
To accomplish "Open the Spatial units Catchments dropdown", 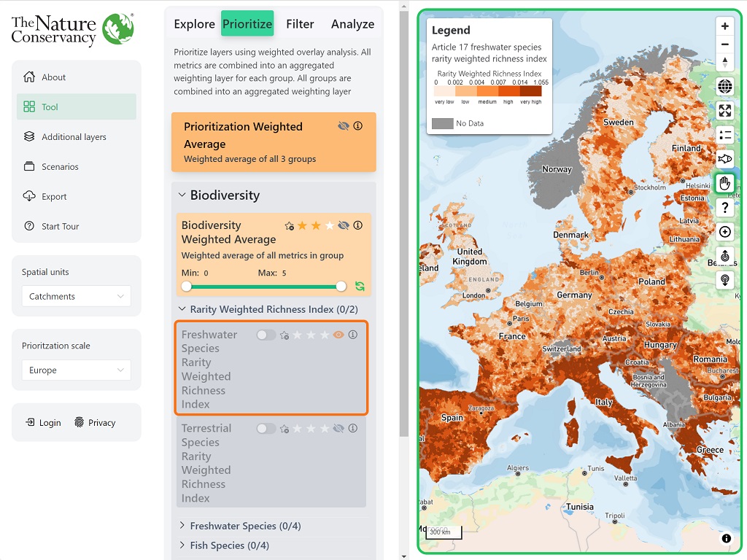I will 77,296.
